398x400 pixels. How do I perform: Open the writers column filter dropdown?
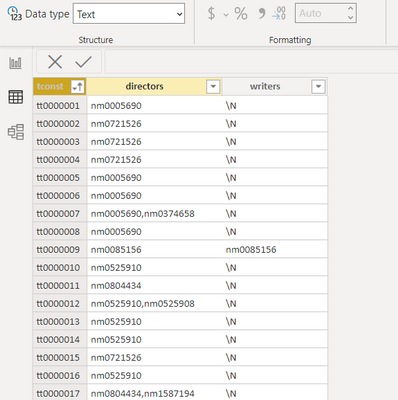pyautogui.click(x=318, y=87)
